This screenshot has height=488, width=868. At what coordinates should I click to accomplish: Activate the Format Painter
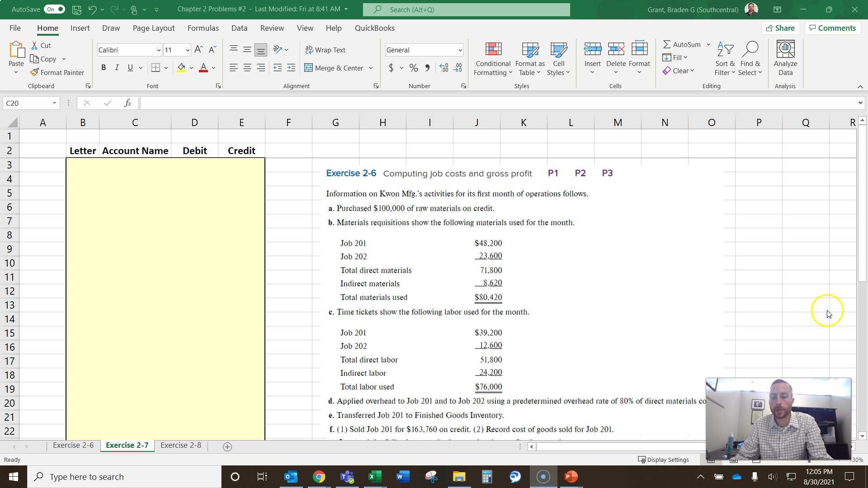click(x=57, y=72)
